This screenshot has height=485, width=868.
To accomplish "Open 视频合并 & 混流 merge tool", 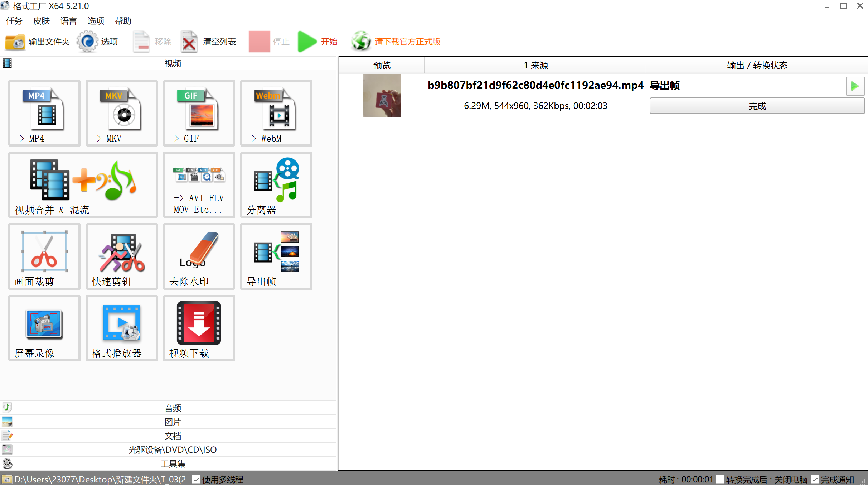I will click(83, 184).
